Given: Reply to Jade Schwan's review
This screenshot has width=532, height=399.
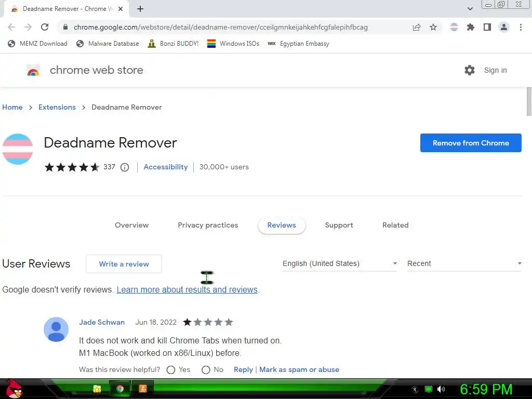Looking at the screenshot, I should (243, 370).
